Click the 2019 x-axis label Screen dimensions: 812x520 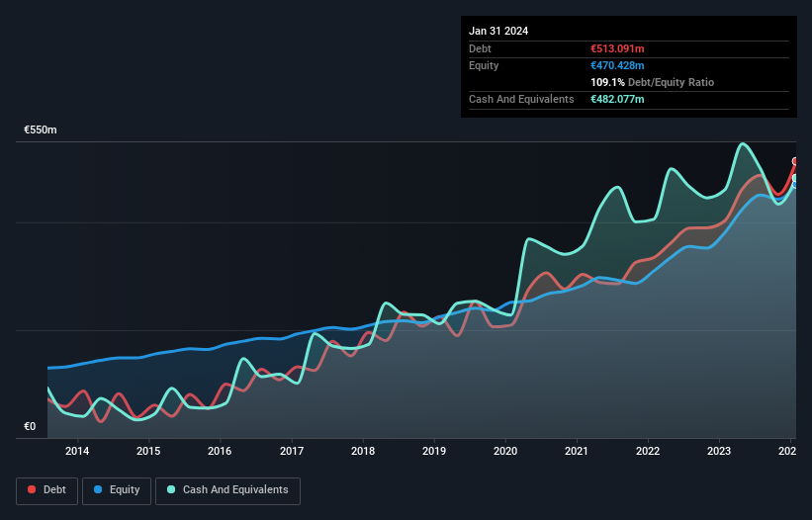434,451
